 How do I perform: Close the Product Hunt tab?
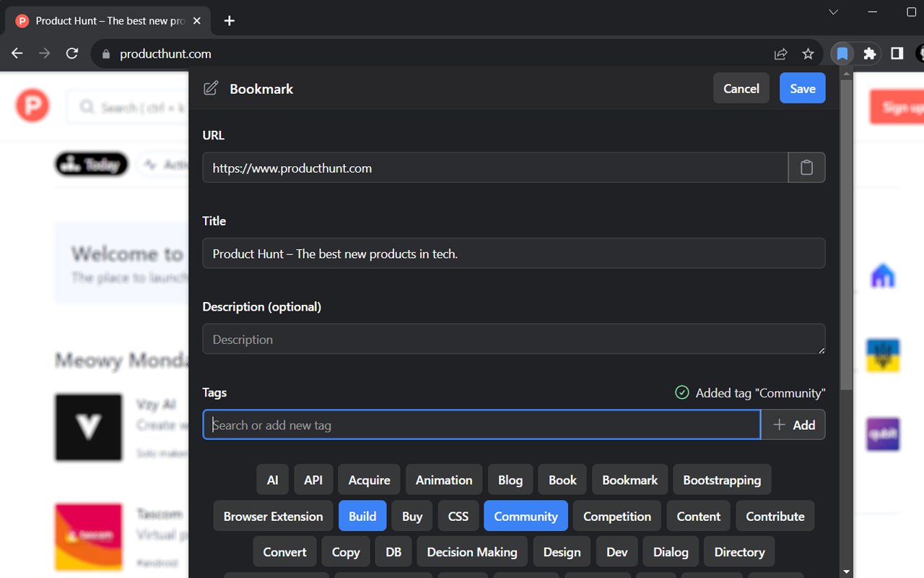(x=197, y=21)
